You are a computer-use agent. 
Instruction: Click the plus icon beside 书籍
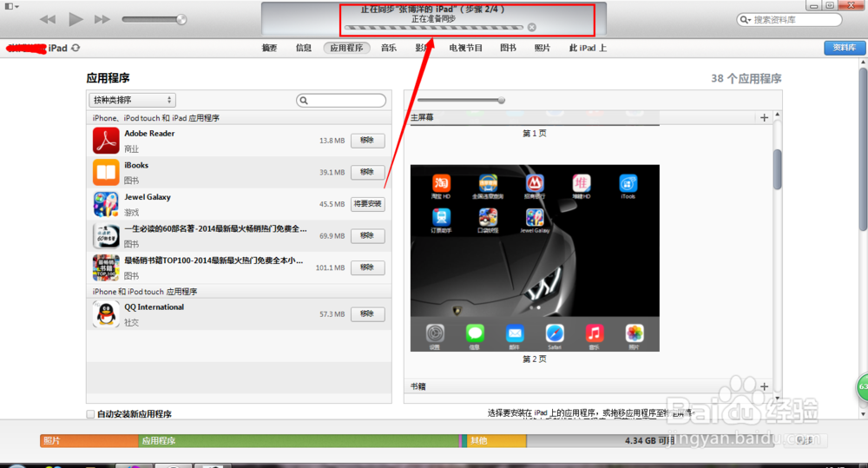point(765,386)
